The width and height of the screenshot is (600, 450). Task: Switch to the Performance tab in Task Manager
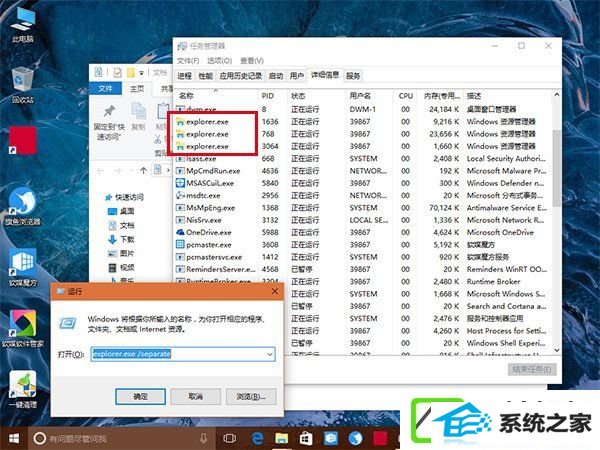coord(205,76)
